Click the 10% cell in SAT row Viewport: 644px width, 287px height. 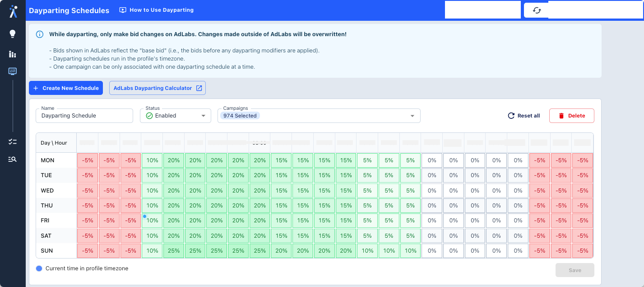click(152, 236)
